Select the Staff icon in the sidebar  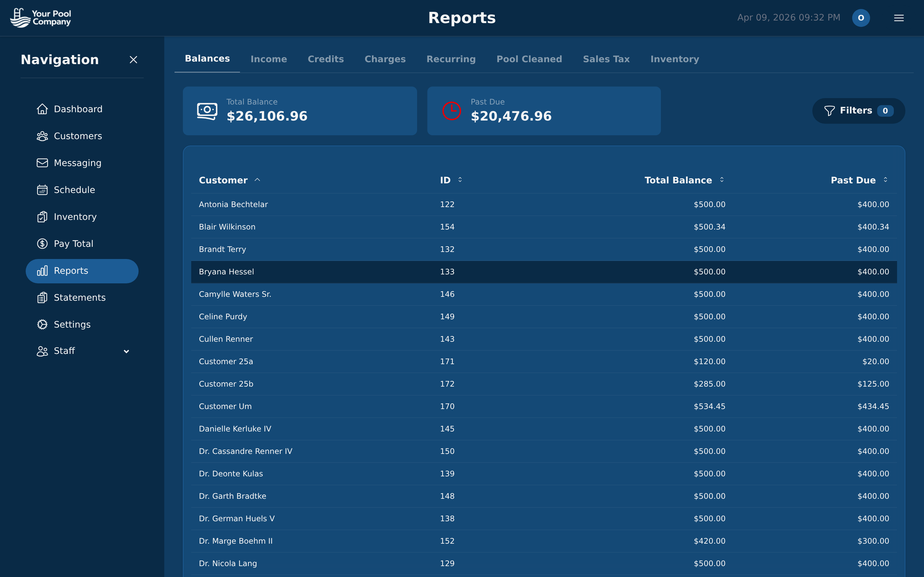click(42, 351)
